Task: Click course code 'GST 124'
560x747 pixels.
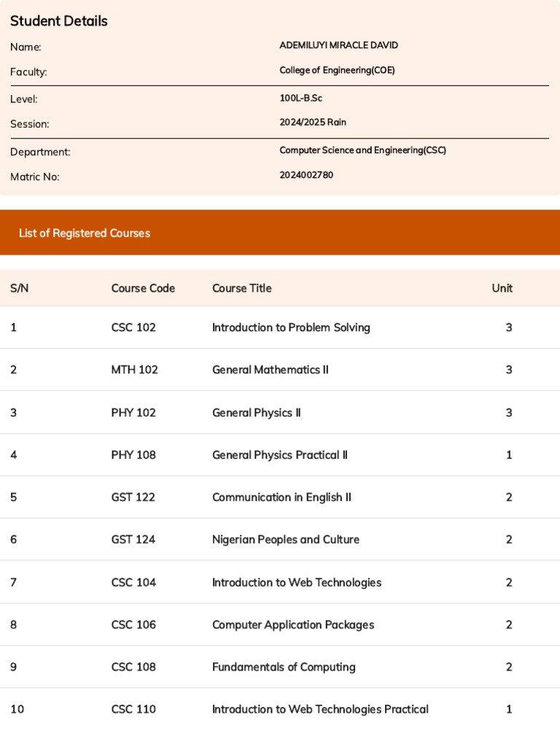Action: (133, 539)
